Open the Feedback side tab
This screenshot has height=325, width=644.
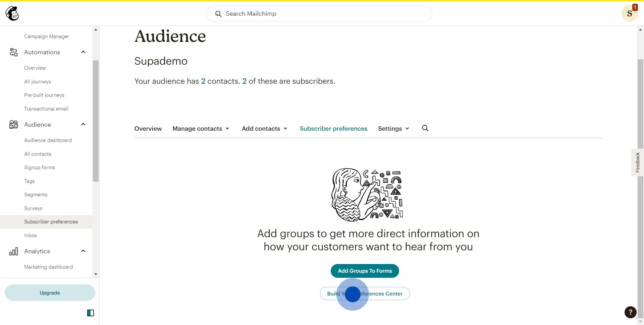click(x=637, y=162)
